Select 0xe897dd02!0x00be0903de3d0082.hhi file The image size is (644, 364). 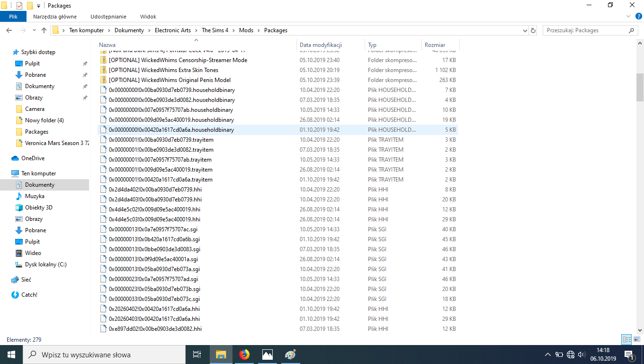point(155,329)
